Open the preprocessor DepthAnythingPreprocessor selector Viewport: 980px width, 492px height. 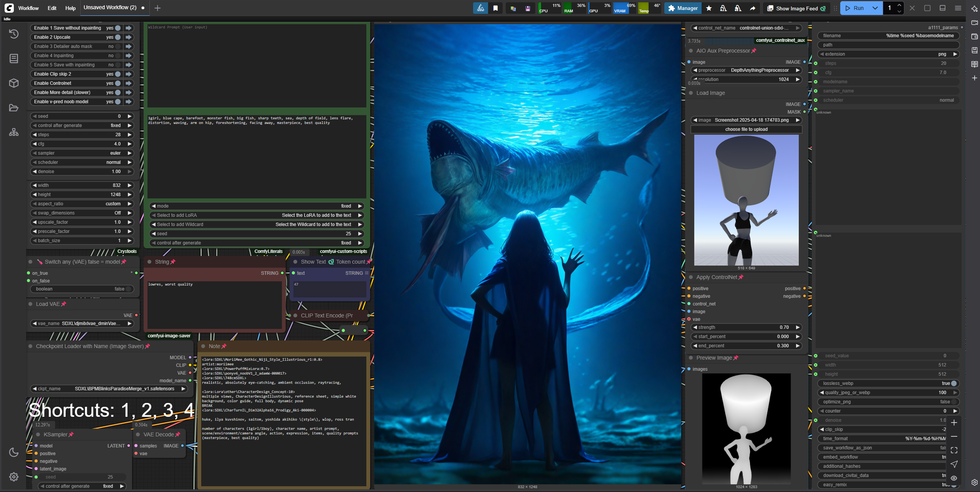pyautogui.click(x=747, y=70)
